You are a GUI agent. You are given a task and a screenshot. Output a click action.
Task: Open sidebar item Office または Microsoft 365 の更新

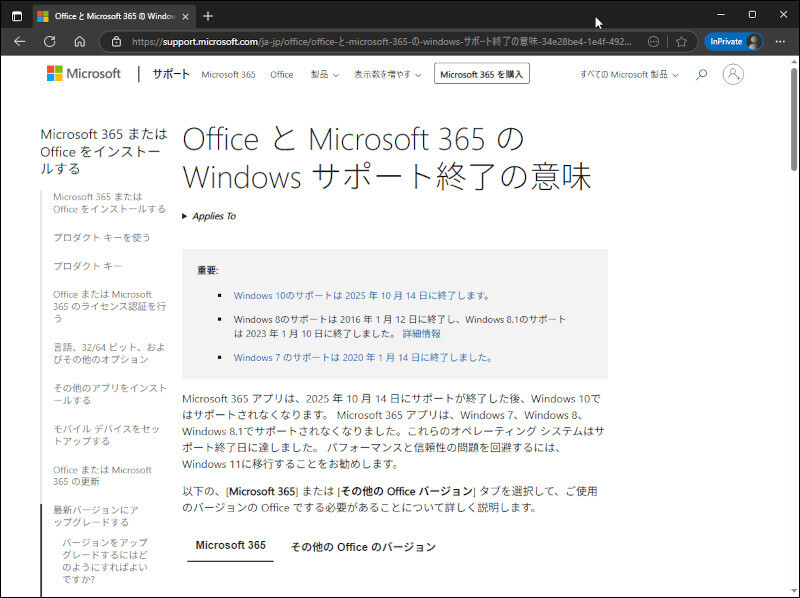[103, 476]
